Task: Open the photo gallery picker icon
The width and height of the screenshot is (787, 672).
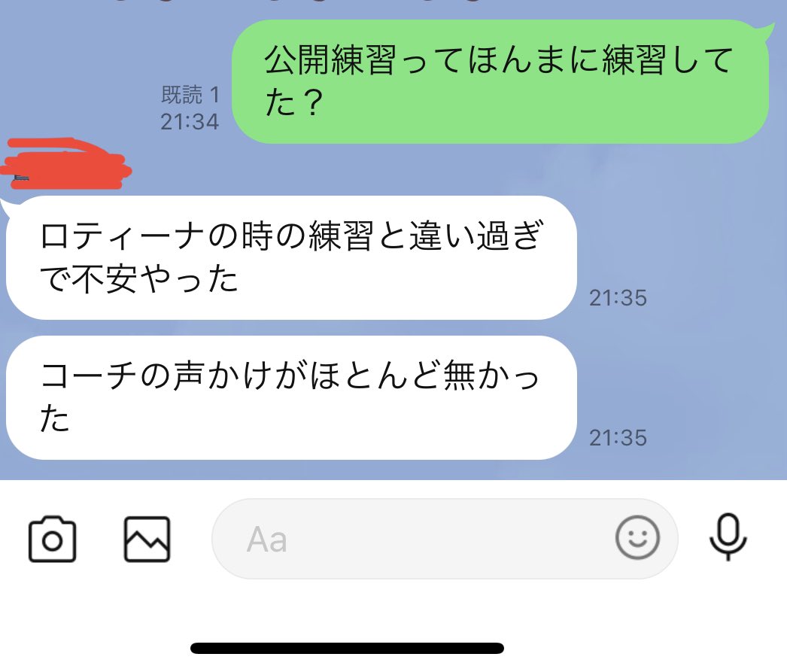Action: 147,539
